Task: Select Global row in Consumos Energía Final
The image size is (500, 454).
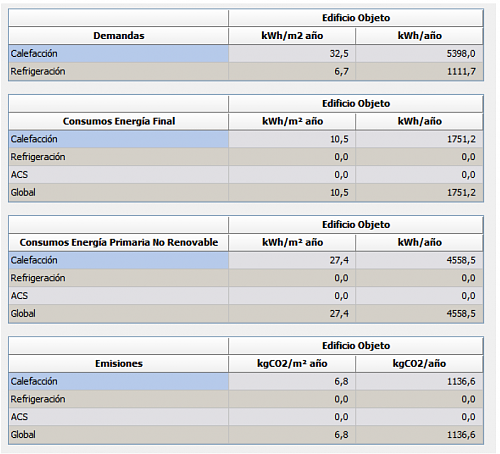Action: (246, 192)
